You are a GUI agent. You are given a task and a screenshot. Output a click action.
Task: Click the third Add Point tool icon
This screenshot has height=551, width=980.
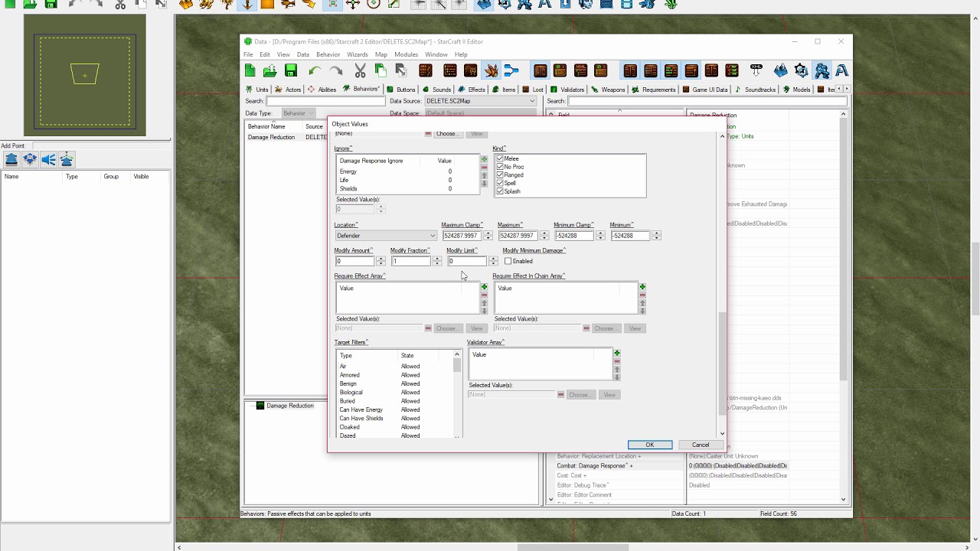(x=48, y=159)
